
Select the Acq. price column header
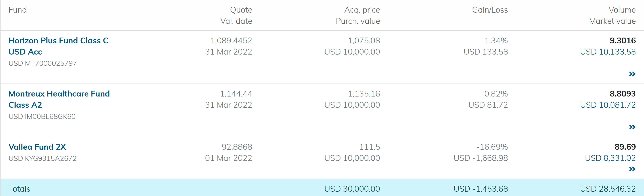[x=362, y=10]
